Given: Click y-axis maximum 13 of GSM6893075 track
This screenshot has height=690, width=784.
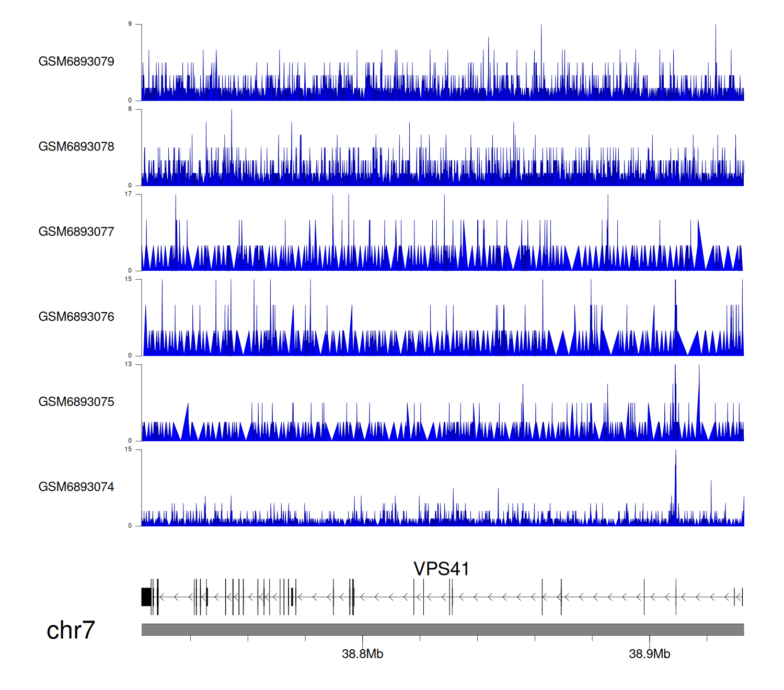Looking at the screenshot, I should click(128, 364).
